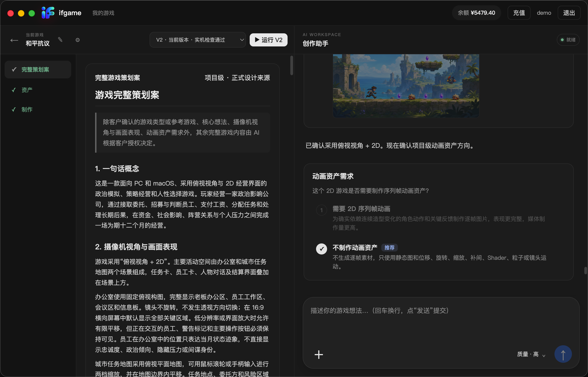Click the 推荐 badge
The image size is (588, 377).
[389, 248]
